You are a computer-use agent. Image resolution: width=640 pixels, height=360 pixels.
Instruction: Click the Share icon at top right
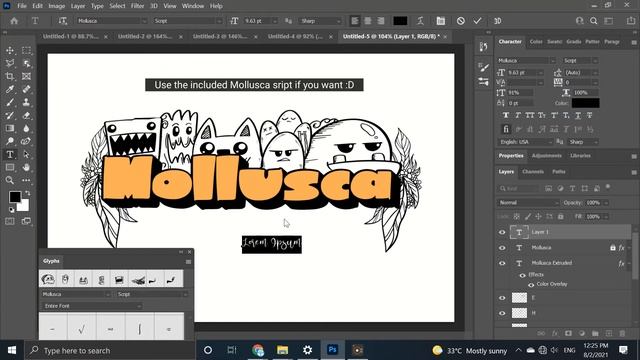pos(631,21)
